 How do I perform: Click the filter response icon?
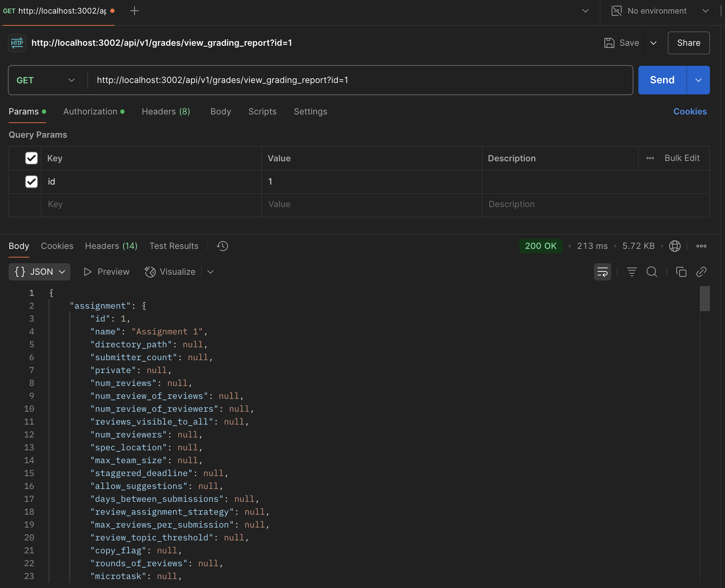click(632, 272)
